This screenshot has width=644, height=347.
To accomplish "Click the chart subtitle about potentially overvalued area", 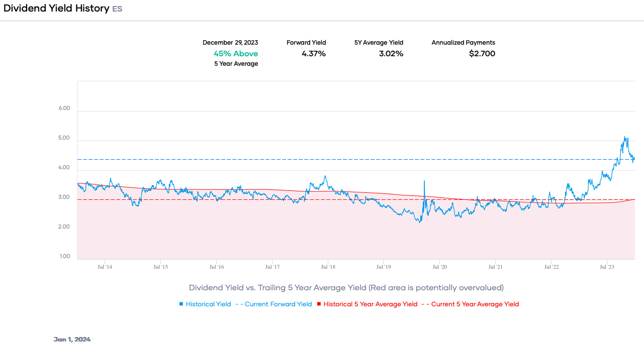I will [346, 288].
